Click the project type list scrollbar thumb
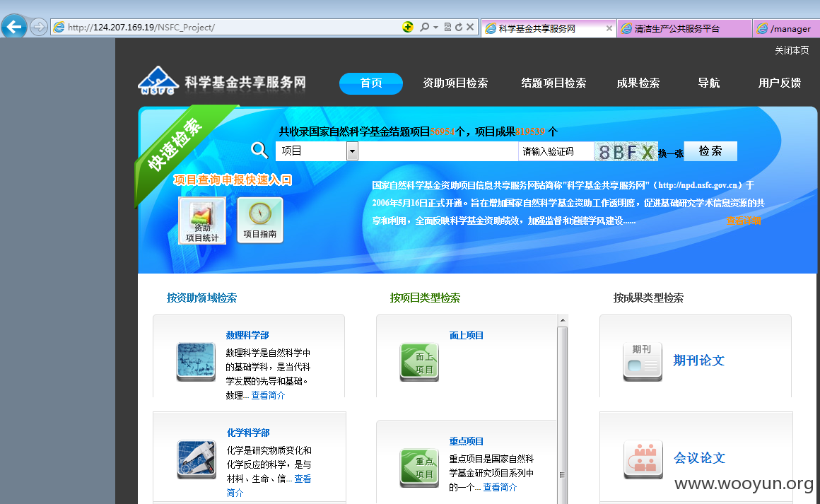This screenshot has height=504, width=820. [x=563, y=416]
